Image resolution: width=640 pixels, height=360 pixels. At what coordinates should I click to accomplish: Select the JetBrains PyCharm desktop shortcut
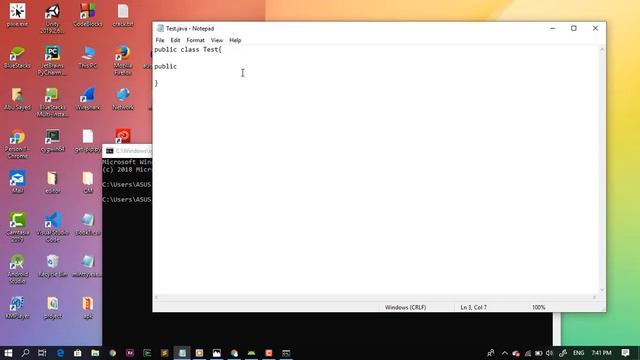(52, 61)
